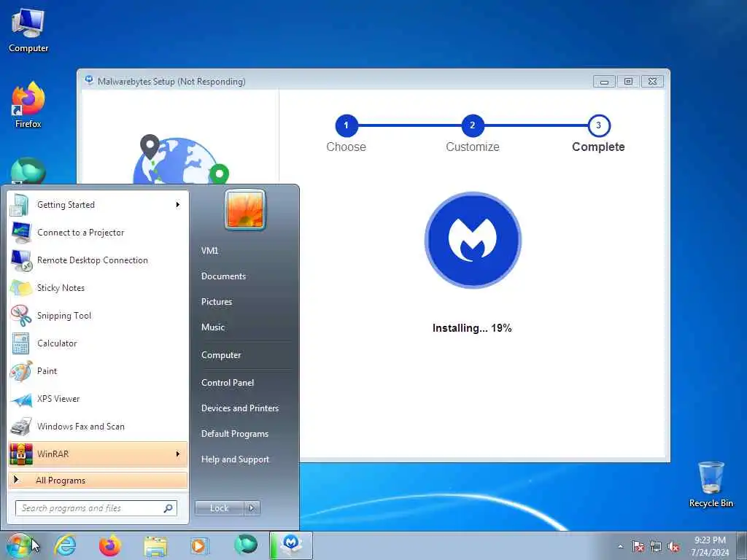Expand the Getting Started submenu arrow

pyautogui.click(x=178, y=205)
